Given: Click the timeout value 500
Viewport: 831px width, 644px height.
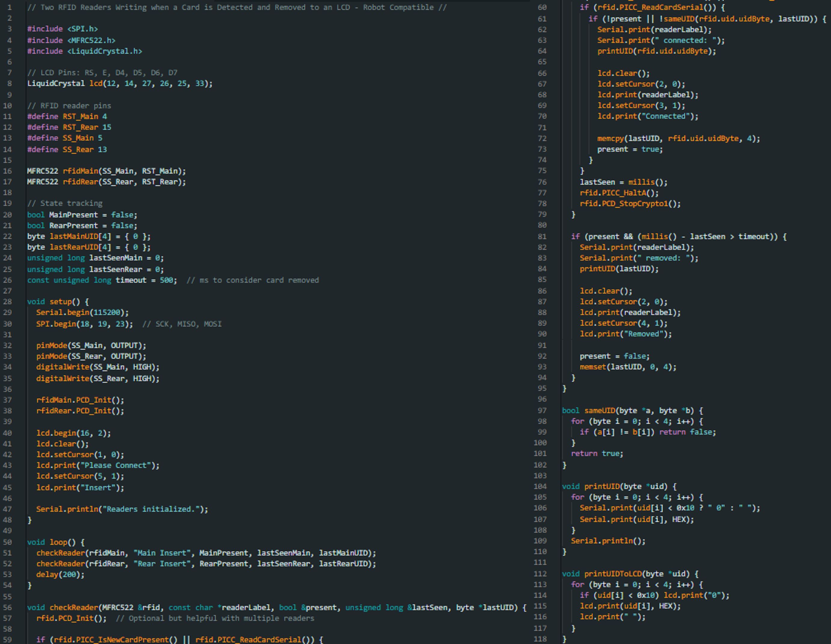Looking at the screenshot, I should 166,280.
